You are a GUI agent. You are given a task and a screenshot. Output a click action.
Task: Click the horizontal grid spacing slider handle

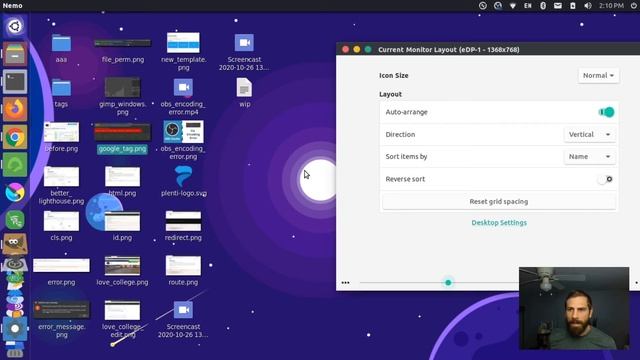point(448,282)
